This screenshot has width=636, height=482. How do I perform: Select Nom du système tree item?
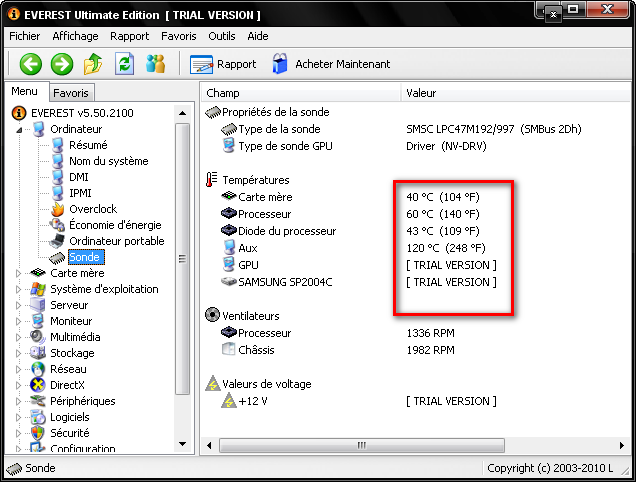click(109, 161)
